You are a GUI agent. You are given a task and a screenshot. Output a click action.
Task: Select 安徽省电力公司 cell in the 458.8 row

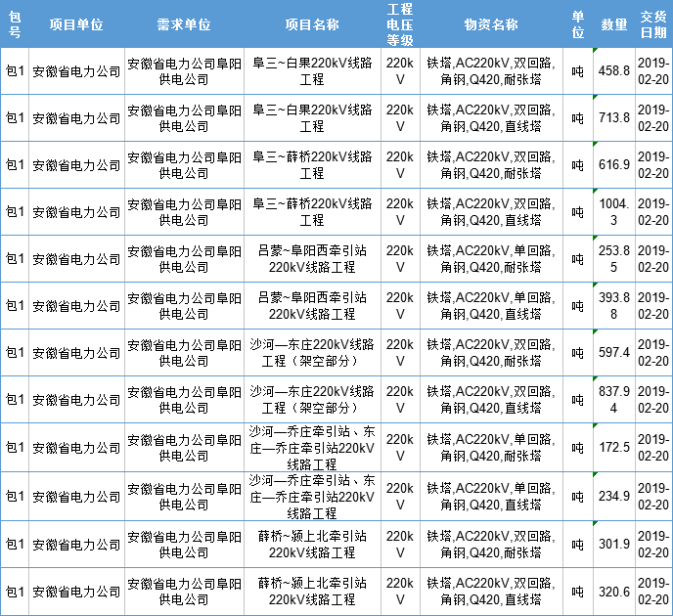coord(77,70)
